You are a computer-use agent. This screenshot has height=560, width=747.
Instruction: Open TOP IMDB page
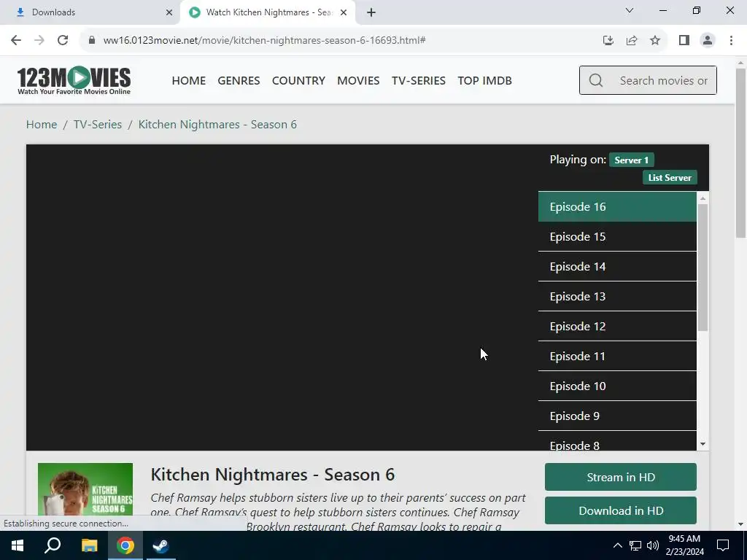pyautogui.click(x=485, y=80)
